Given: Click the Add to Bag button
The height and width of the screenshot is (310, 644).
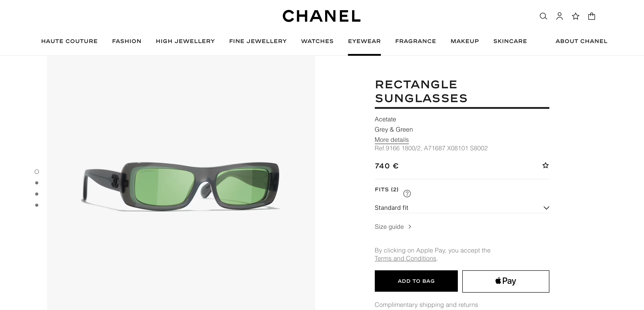Looking at the screenshot, I should tap(416, 281).
